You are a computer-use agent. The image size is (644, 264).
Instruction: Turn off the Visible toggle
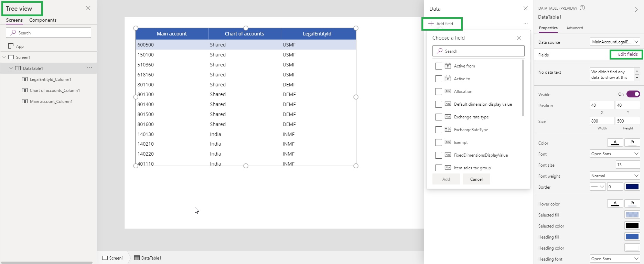tap(633, 94)
